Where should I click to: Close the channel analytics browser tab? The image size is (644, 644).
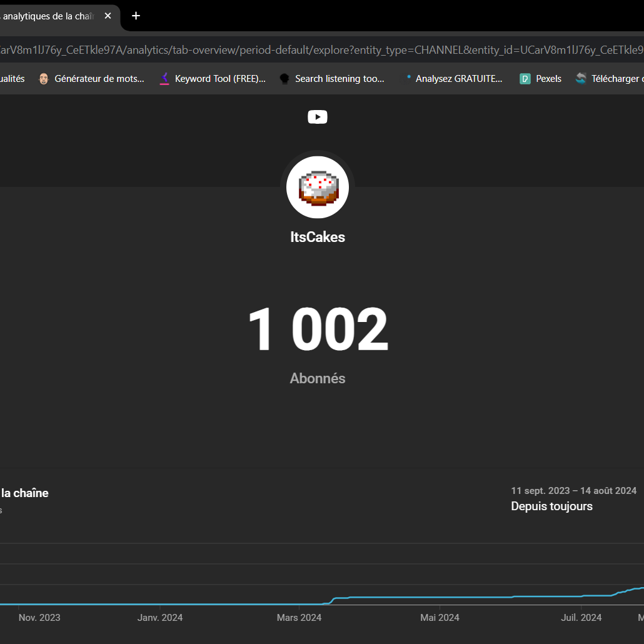tap(108, 16)
